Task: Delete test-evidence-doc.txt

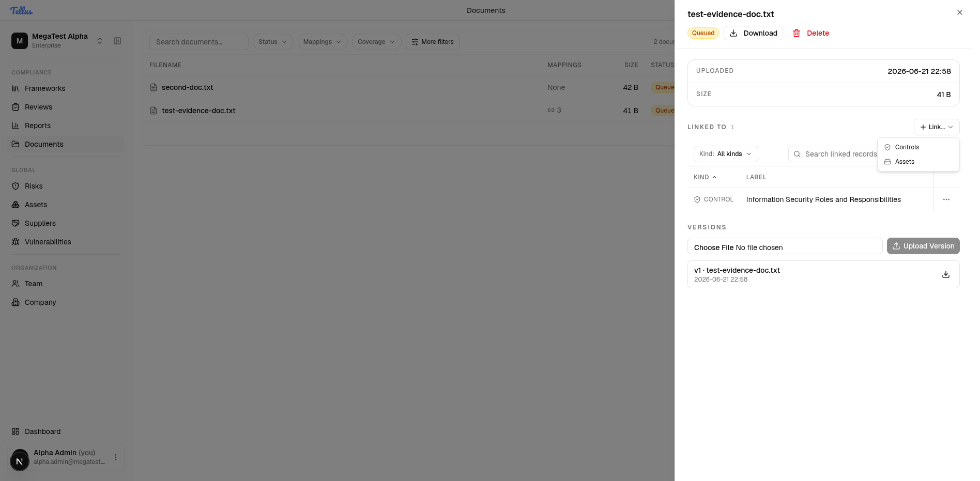Action: (811, 33)
